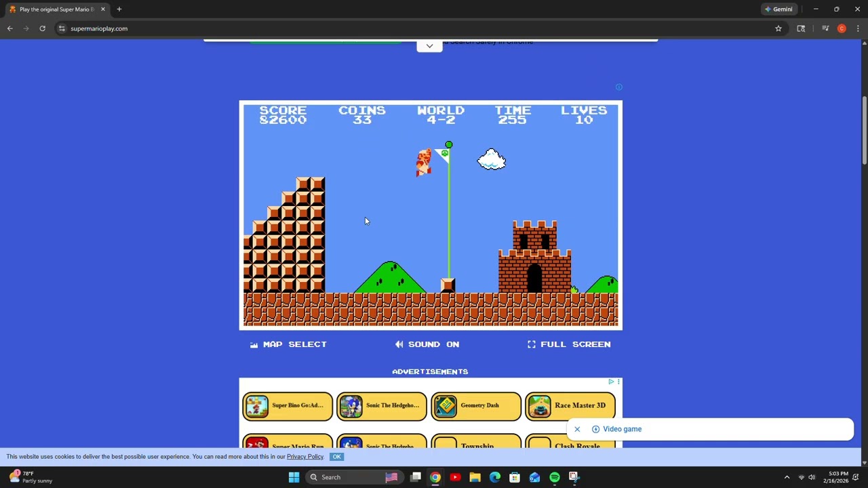Click the AdChoices triangle icon

pyautogui.click(x=611, y=382)
